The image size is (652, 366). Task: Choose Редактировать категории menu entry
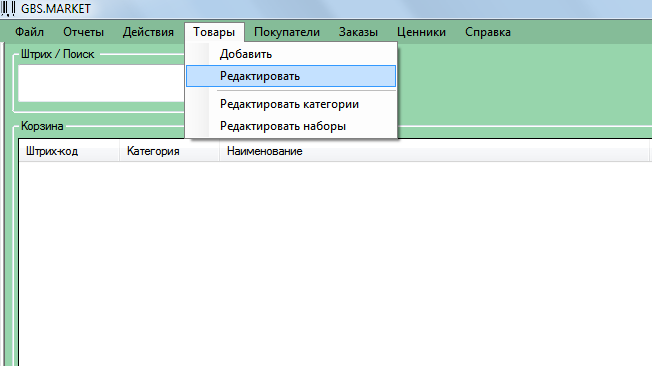tap(291, 104)
